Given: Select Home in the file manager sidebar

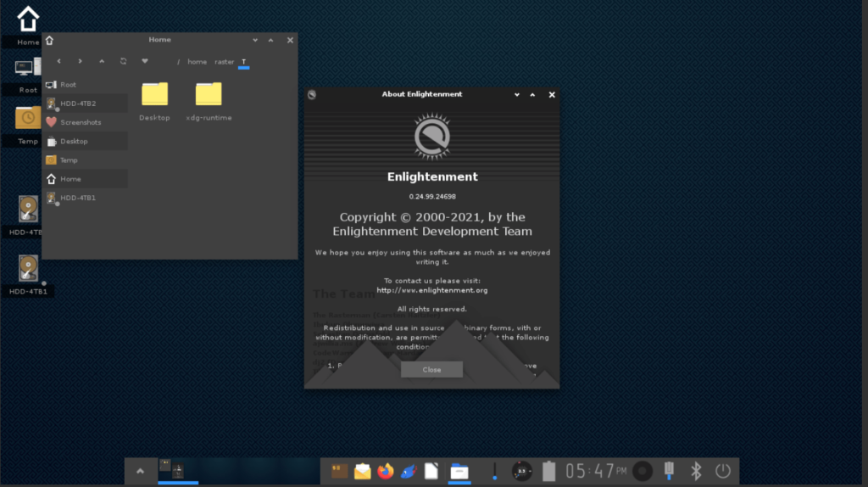Looking at the screenshot, I should tap(86, 179).
